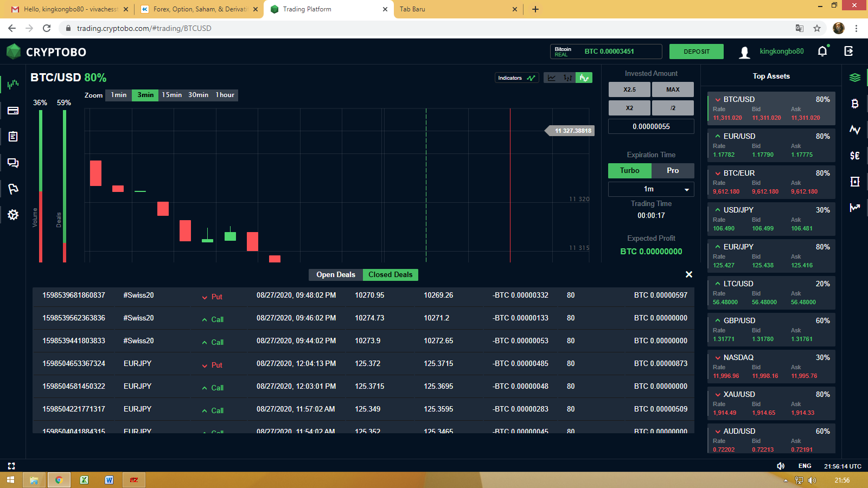Viewport: 868px width, 488px height.
Task: Select the Bitcoin crypto assets icon
Action: pyautogui.click(x=855, y=104)
